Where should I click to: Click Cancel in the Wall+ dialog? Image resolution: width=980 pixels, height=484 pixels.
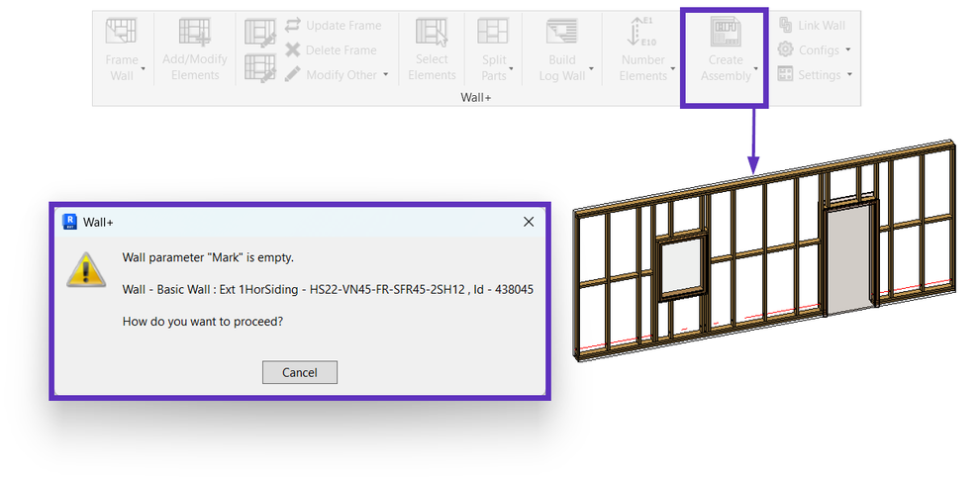(299, 372)
